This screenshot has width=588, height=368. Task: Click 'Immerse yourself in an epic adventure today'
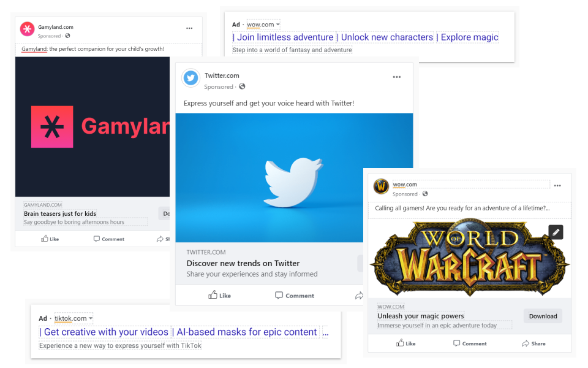tap(437, 325)
